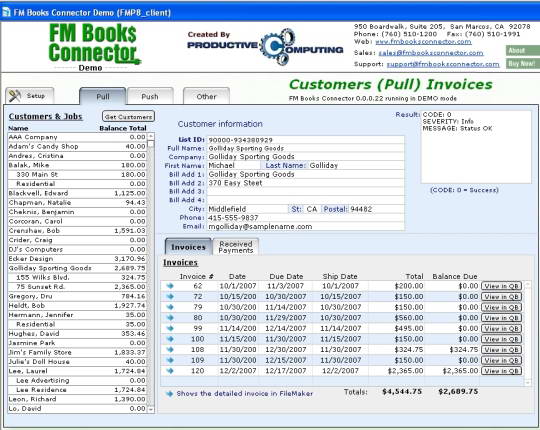Image resolution: width=540 pixels, height=430 pixels.
Task: Open the Setup tab
Action: [30, 96]
